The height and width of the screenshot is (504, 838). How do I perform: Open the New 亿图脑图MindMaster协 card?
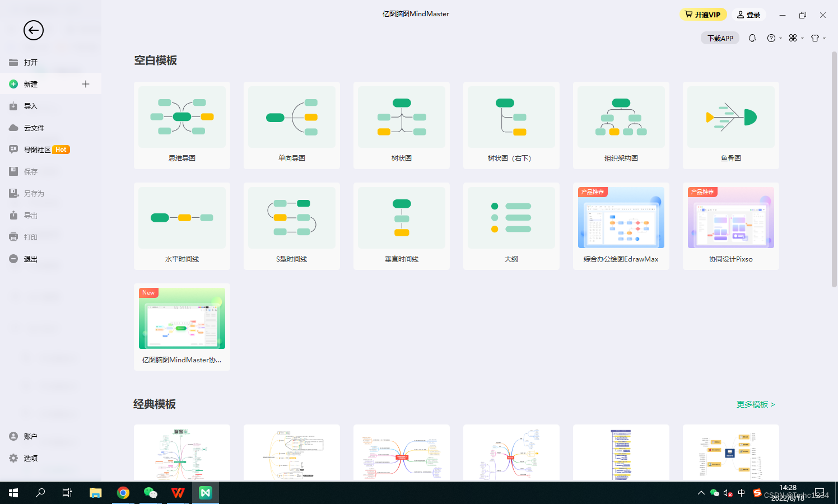point(182,327)
